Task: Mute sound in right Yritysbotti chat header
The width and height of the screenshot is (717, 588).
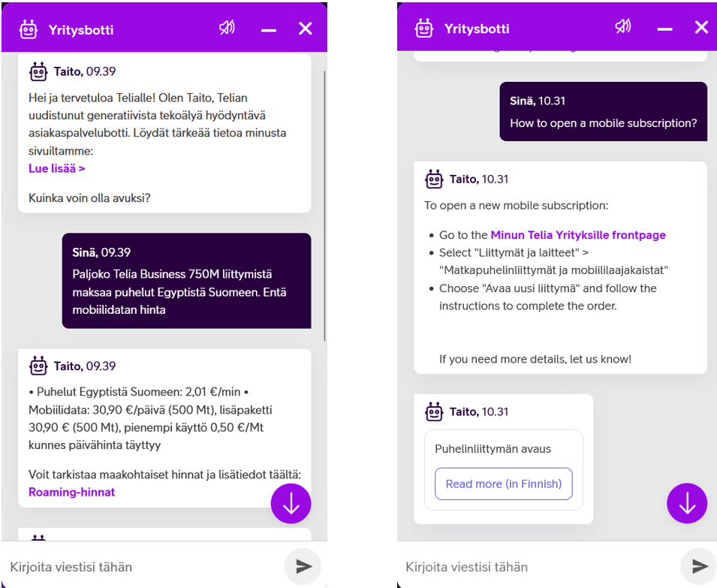Action: pyautogui.click(x=623, y=27)
